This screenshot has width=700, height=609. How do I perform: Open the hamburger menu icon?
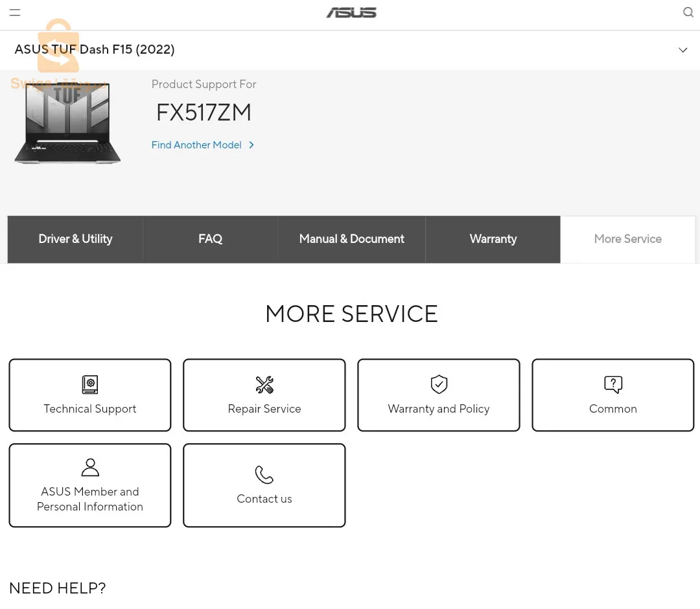coord(15,12)
